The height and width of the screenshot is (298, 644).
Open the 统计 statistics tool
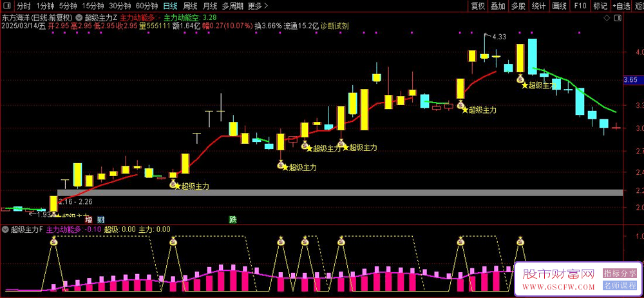pos(538,6)
